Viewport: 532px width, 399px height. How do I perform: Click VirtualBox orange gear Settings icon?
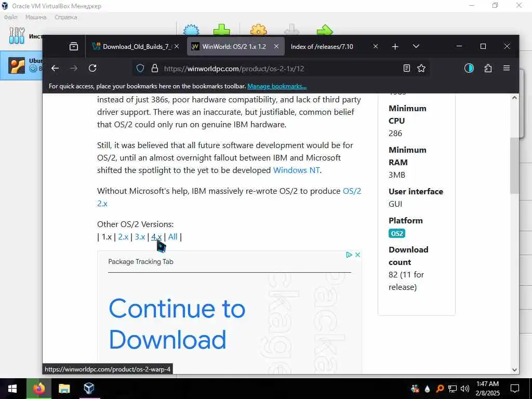tap(259, 30)
